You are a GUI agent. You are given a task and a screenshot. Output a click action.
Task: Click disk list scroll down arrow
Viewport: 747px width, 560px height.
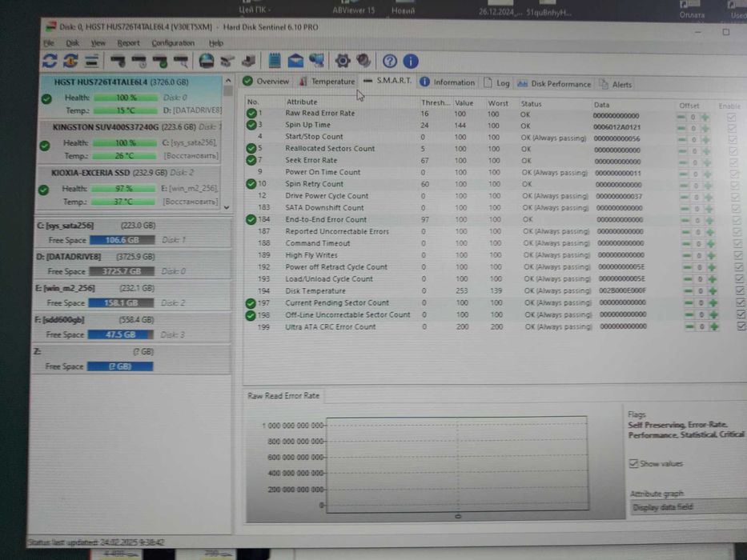tap(227, 208)
